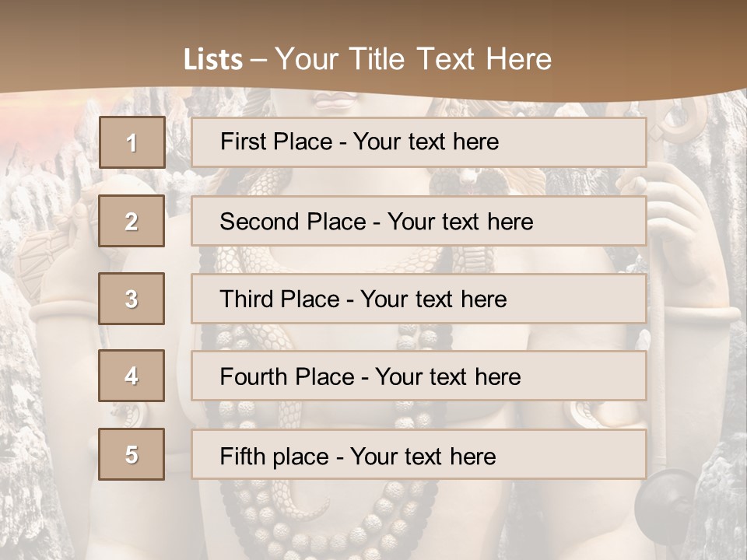
Task: Select the Your Title Text Here placeholder
Action: [x=413, y=60]
